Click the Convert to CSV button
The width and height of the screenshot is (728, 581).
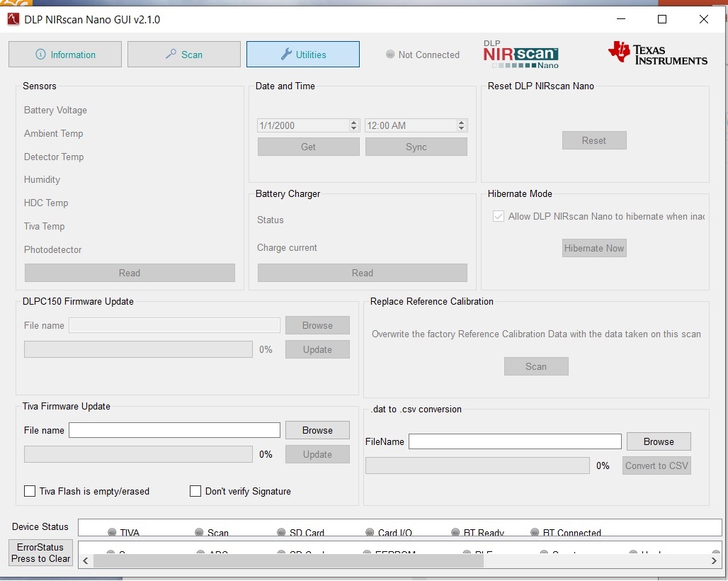pos(656,466)
